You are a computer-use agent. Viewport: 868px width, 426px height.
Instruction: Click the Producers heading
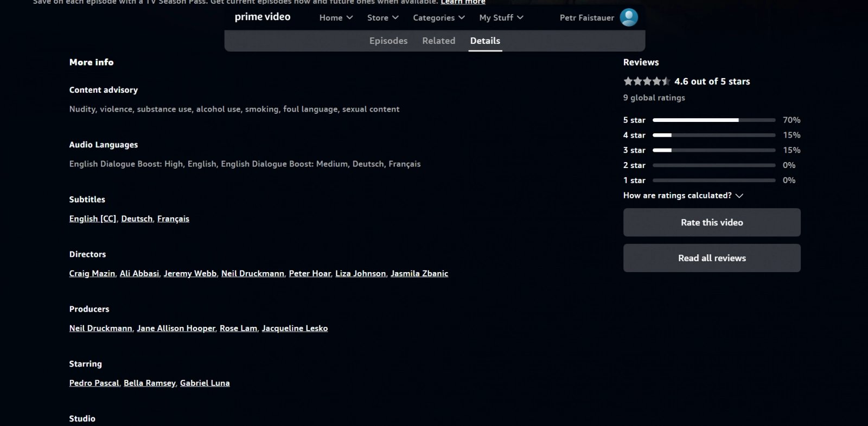[89, 309]
